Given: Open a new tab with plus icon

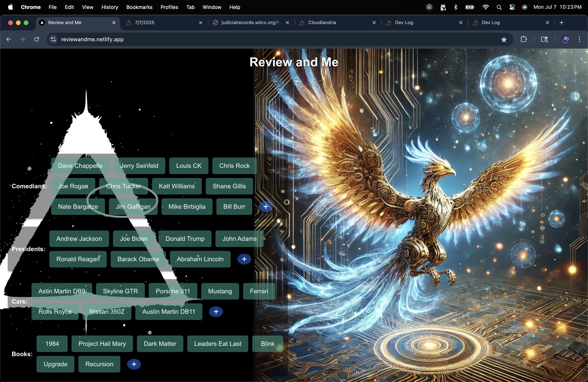Looking at the screenshot, I should 561,23.
